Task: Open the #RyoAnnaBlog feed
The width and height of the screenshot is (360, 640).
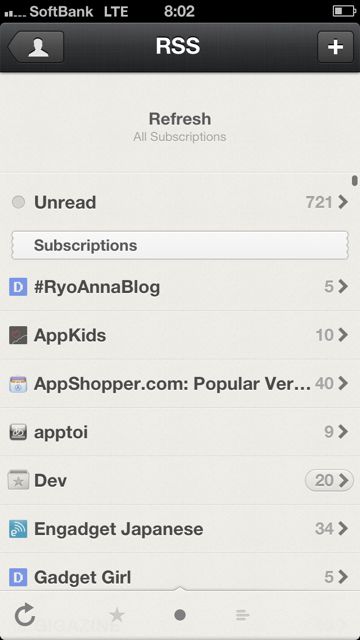Action: pos(180,287)
